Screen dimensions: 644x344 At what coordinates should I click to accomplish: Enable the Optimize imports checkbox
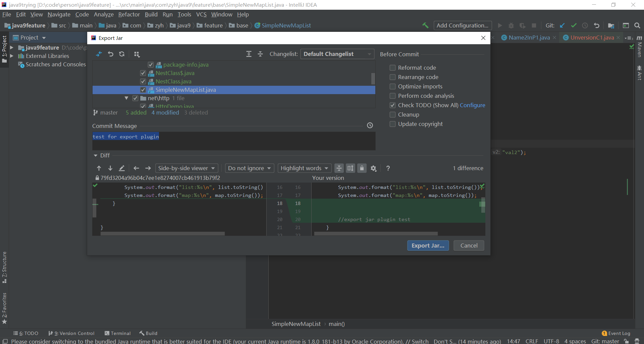392,86
